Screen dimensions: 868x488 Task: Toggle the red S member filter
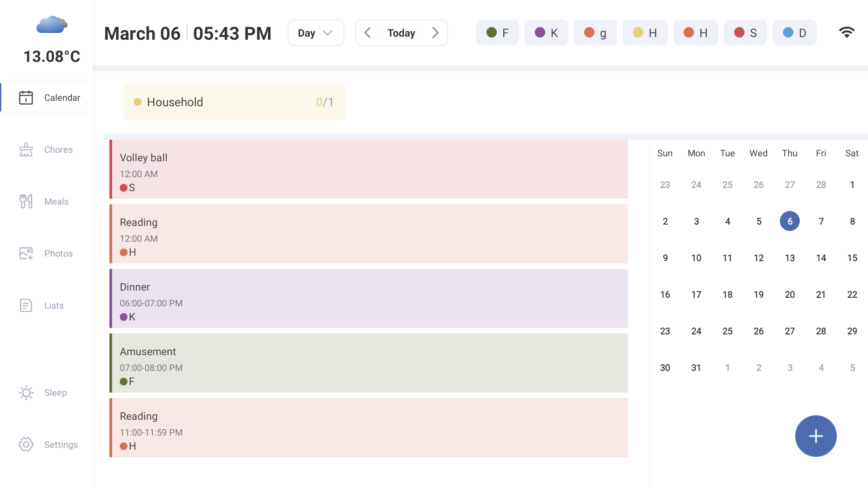745,33
